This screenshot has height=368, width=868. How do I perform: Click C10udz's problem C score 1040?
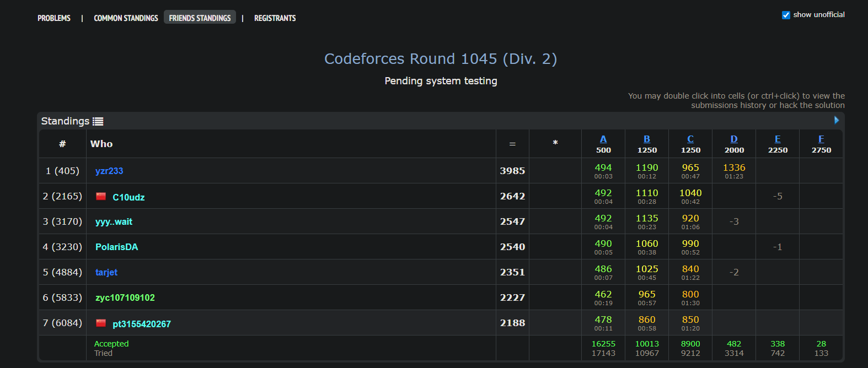pos(690,193)
